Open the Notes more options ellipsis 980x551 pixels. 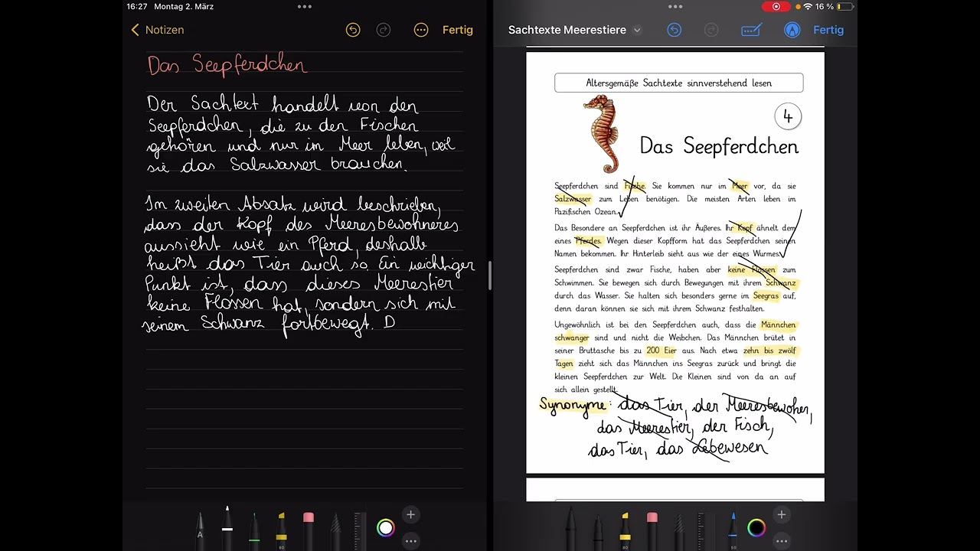point(421,30)
